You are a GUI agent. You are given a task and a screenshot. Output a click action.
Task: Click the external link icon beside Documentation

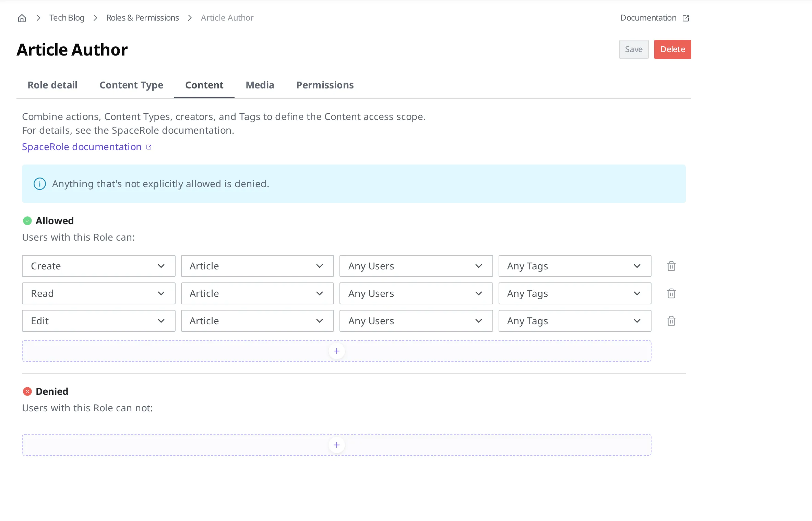pyautogui.click(x=685, y=18)
